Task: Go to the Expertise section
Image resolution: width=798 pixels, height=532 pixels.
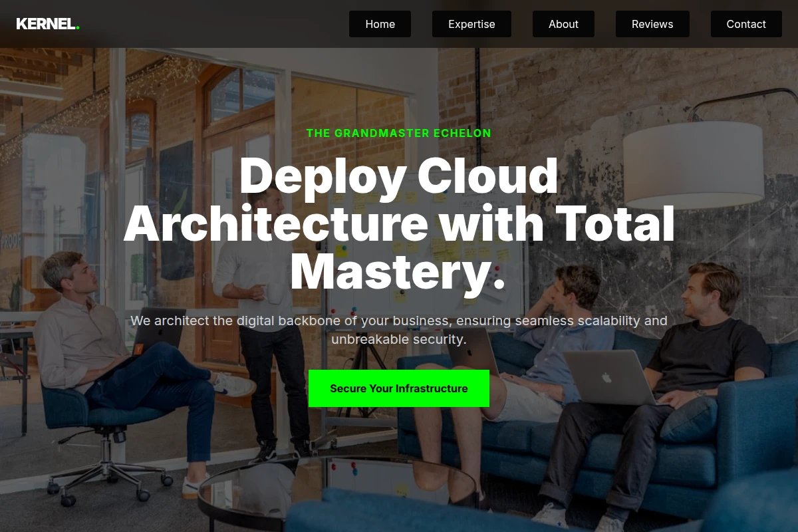Action: [x=471, y=24]
